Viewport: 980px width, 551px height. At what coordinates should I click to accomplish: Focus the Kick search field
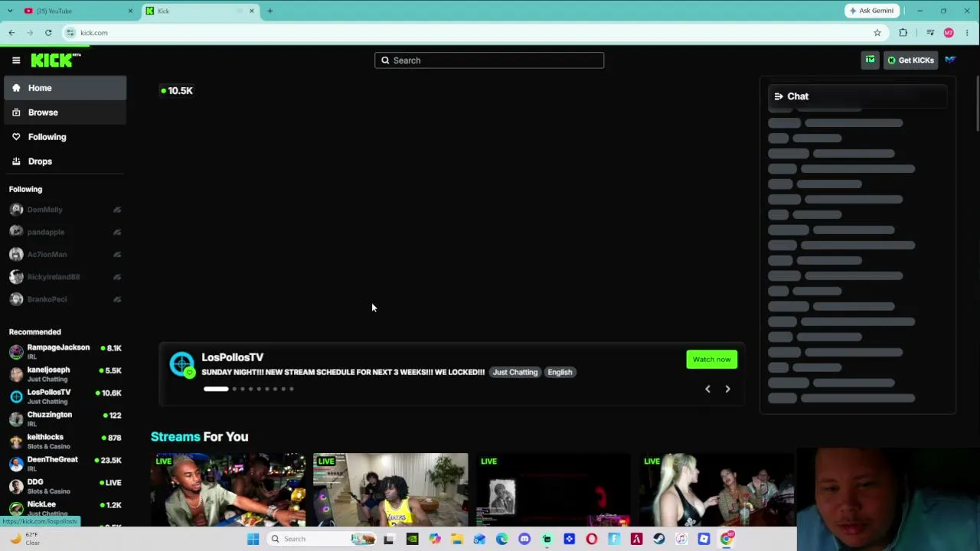489,60
